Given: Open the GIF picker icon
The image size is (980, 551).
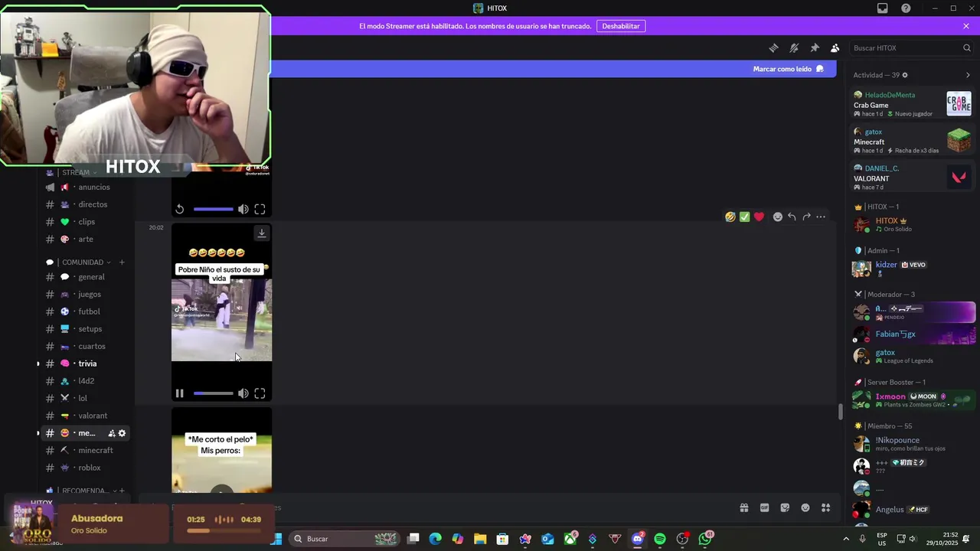Looking at the screenshot, I should (764, 507).
